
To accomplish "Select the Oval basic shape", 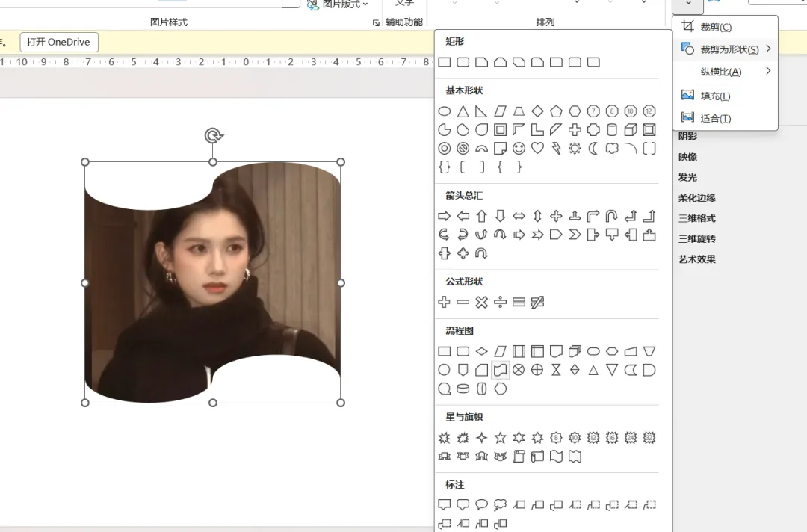I will pyautogui.click(x=445, y=111).
